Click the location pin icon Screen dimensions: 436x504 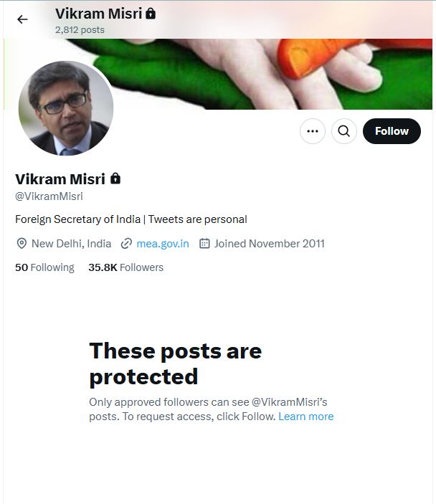pyautogui.click(x=22, y=244)
